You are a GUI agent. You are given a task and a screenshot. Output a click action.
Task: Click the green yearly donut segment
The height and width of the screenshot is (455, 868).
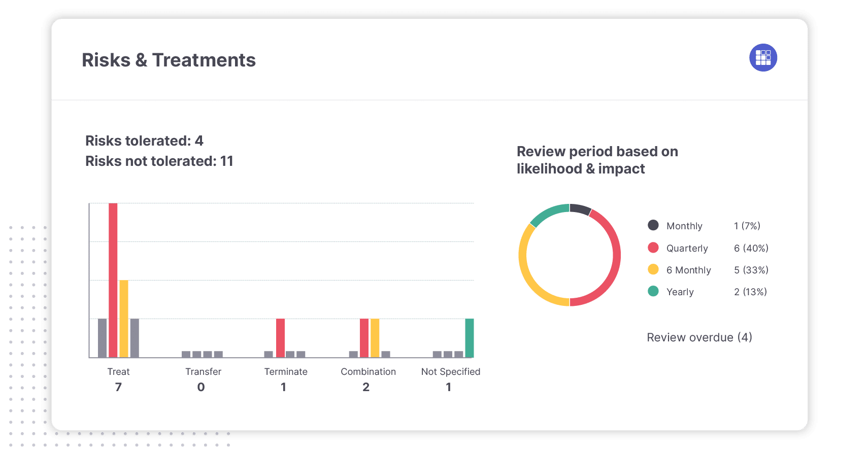[x=548, y=213]
